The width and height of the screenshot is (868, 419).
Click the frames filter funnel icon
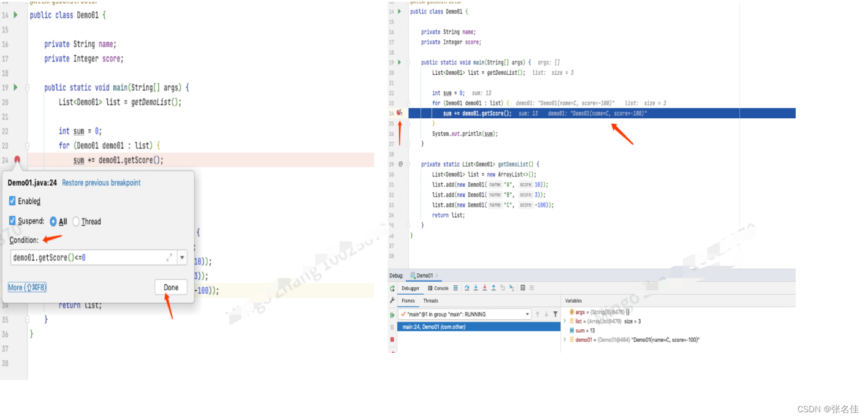(555, 314)
